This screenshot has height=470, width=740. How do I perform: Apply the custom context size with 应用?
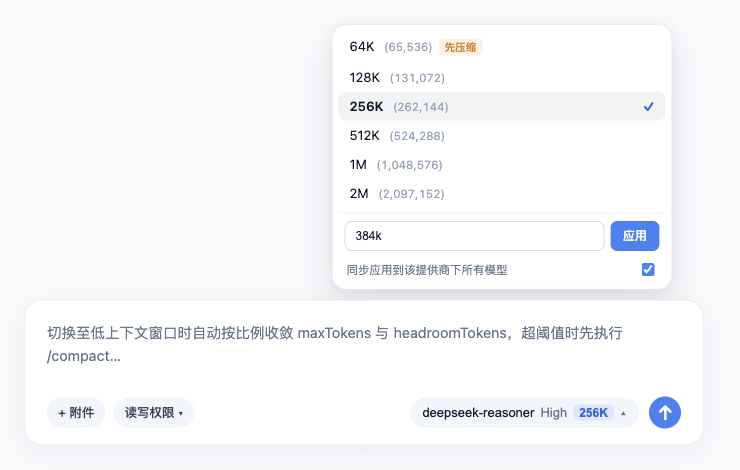point(635,236)
